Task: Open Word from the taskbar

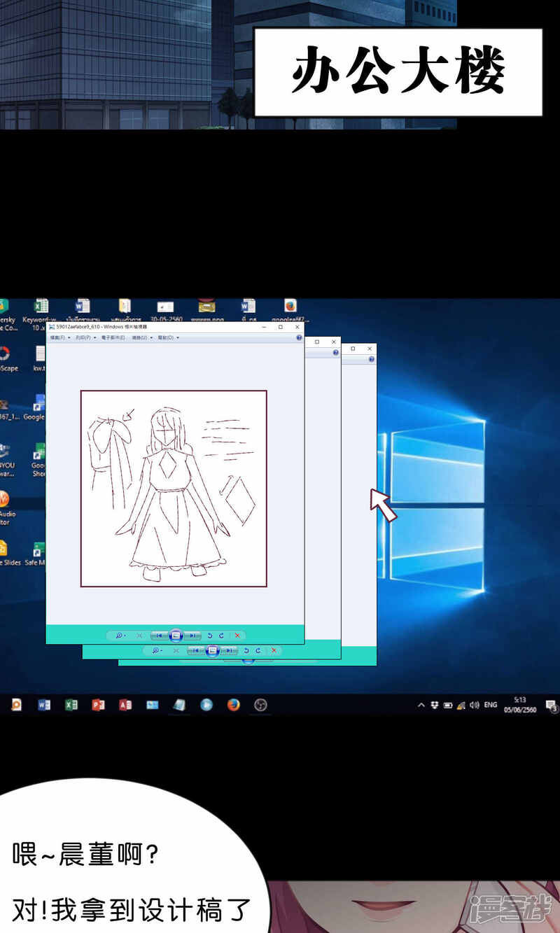Action: pos(43,705)
